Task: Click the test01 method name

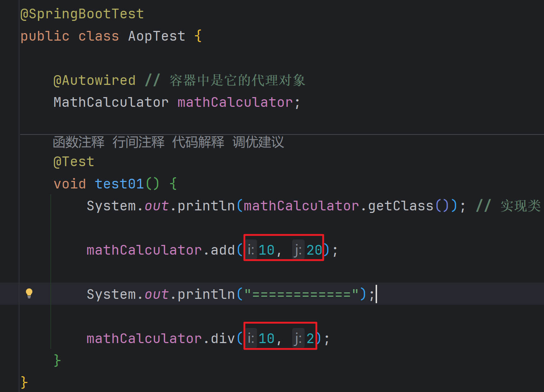Action: [119, 184]
